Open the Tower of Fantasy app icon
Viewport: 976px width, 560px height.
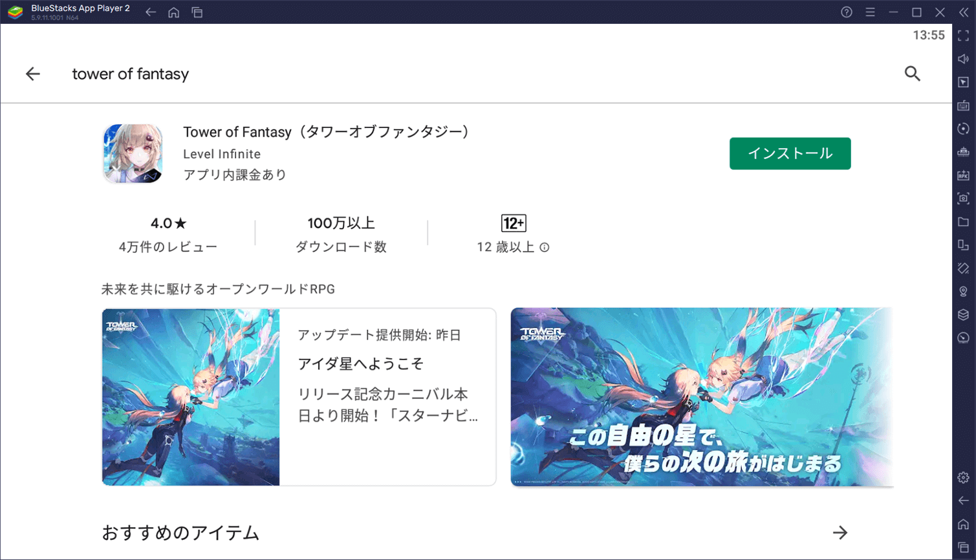point(133,154)
